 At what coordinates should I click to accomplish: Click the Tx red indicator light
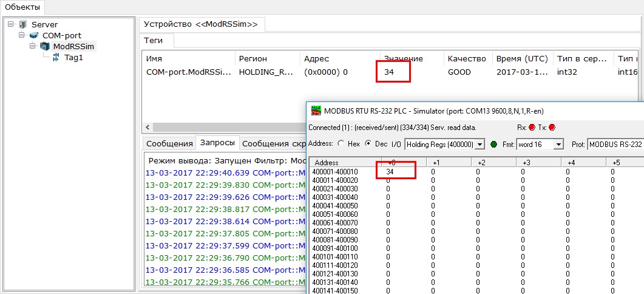pos(552,128)
